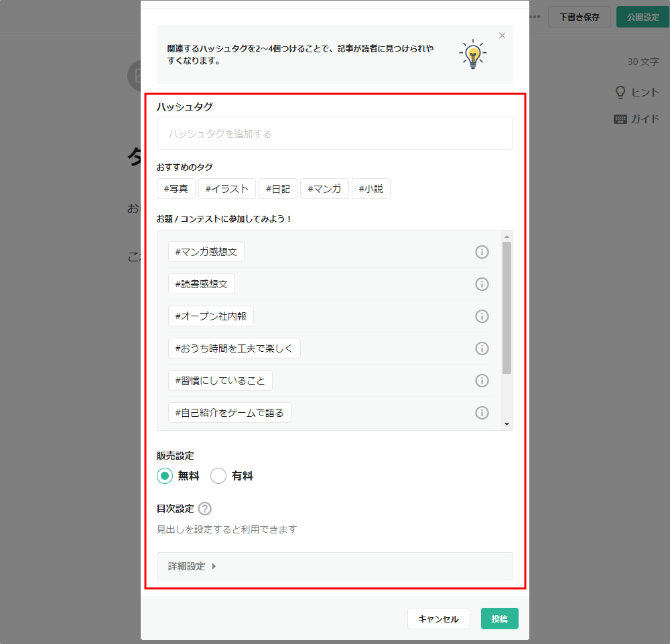
Task: Select the 無料 radio option
Action: click(x=165, y=476)
